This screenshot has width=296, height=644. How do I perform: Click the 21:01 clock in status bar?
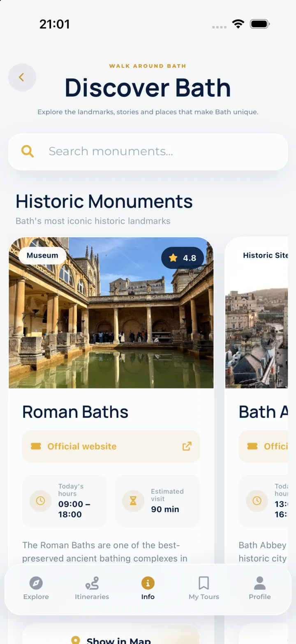[55, 24]
